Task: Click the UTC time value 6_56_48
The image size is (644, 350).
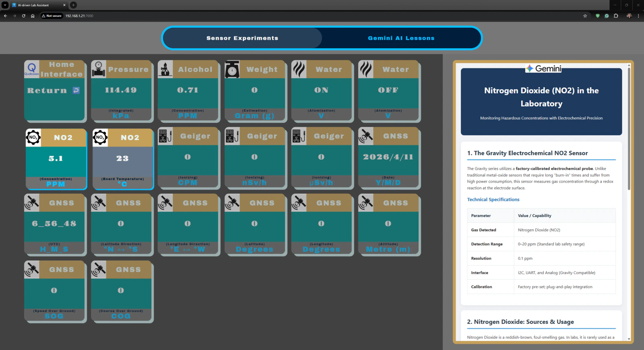Action: (x=54, y=224)
